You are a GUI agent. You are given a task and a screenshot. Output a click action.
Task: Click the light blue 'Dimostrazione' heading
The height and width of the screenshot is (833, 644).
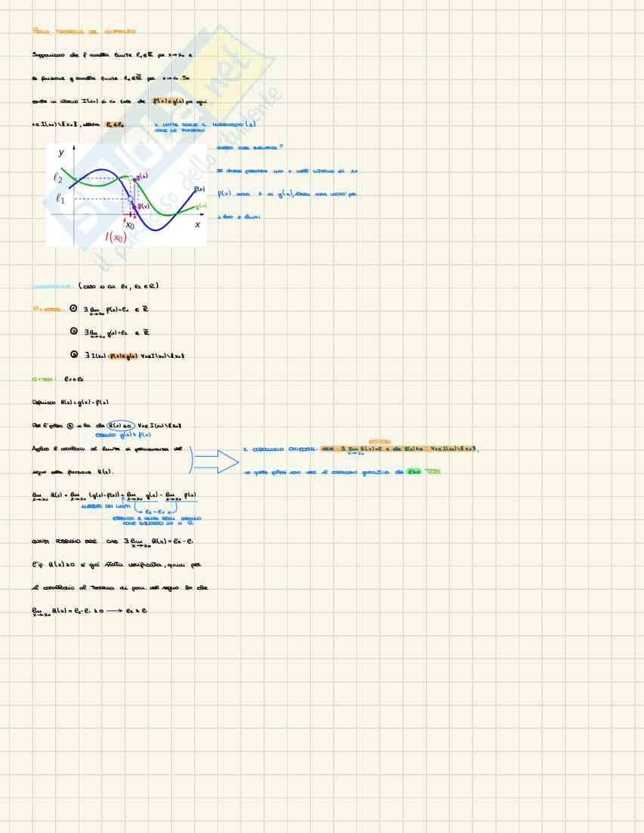coord(53,286)
